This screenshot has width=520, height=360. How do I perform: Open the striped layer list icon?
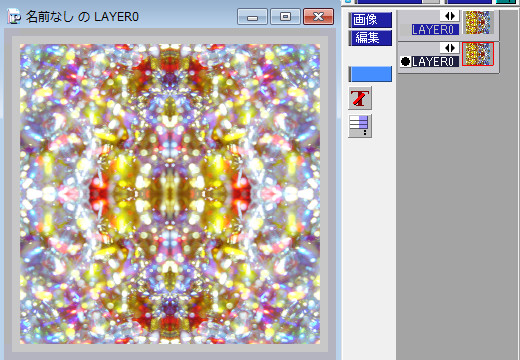tap(360, 126)
